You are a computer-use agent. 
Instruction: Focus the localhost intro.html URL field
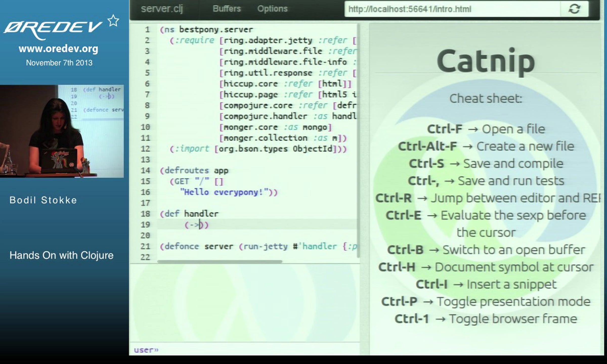coord(452,9)
